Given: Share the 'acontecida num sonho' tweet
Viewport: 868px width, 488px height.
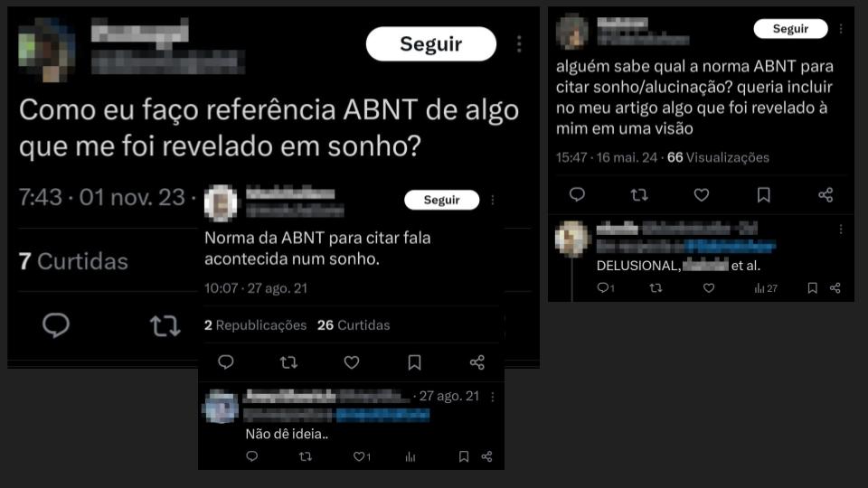Looking at the screenshot, I should coord(477,362).
